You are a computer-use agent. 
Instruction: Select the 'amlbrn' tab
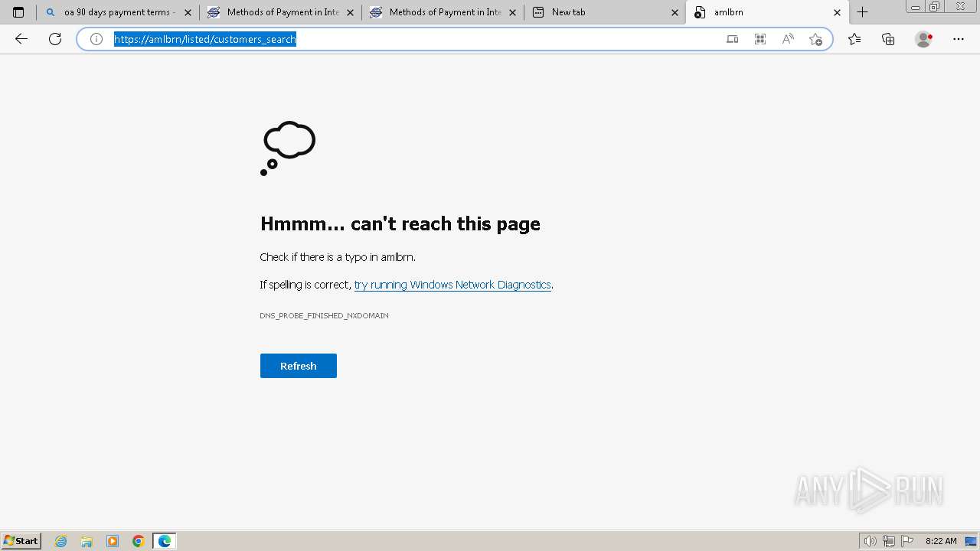768,12
